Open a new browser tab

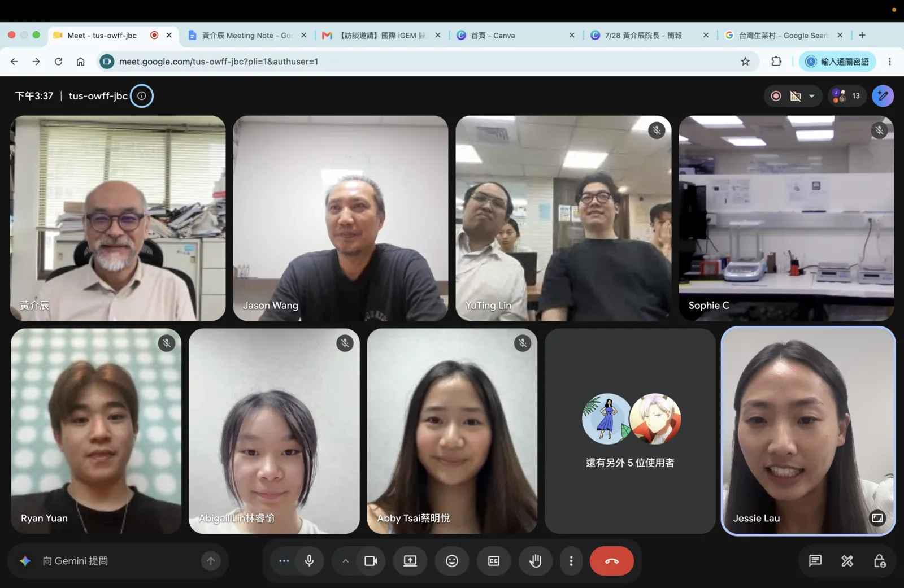[862, 35]
